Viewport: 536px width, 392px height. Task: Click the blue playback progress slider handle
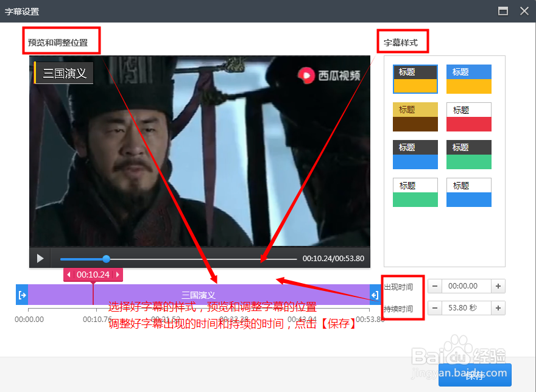tap(107, 259)
